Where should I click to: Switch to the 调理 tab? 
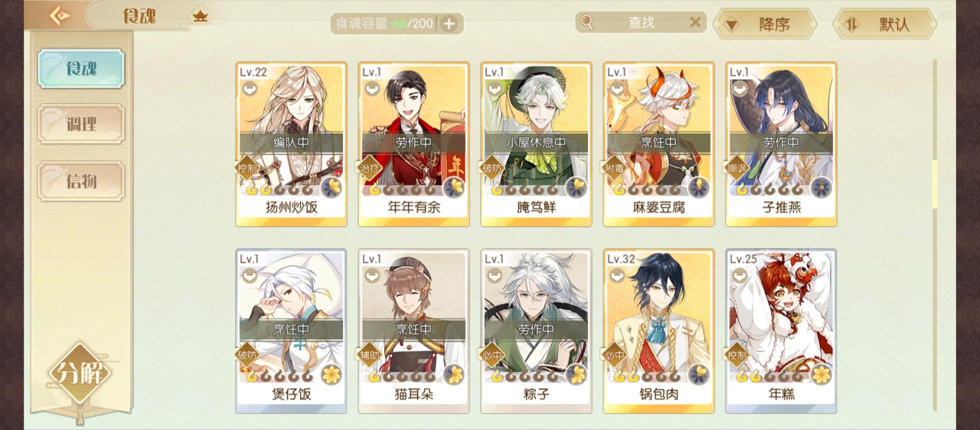pos(81,124)
